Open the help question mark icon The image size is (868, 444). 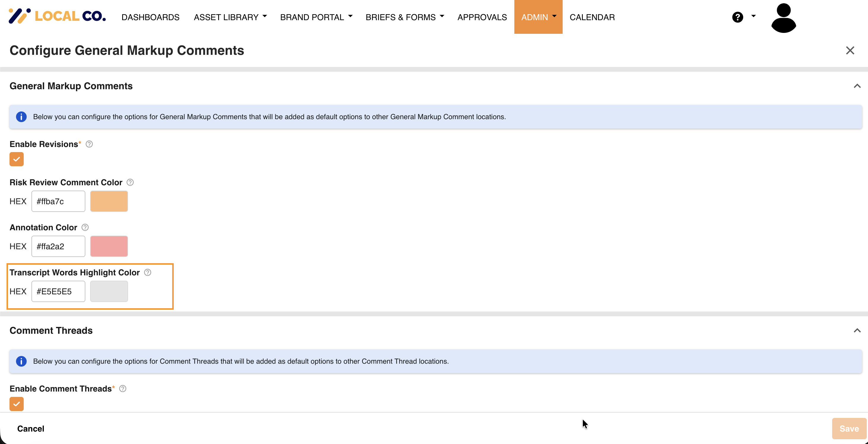click(737, 17)
